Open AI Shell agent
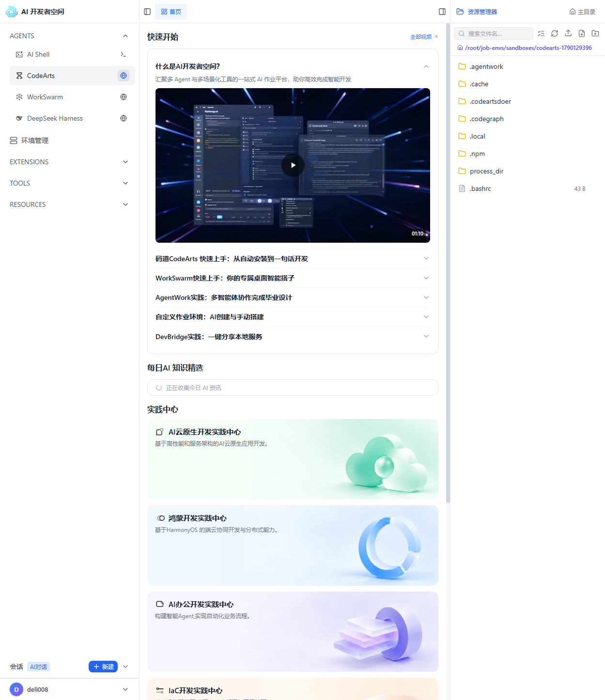This screenshot has height=700, width=605. [x=72, y=54]
